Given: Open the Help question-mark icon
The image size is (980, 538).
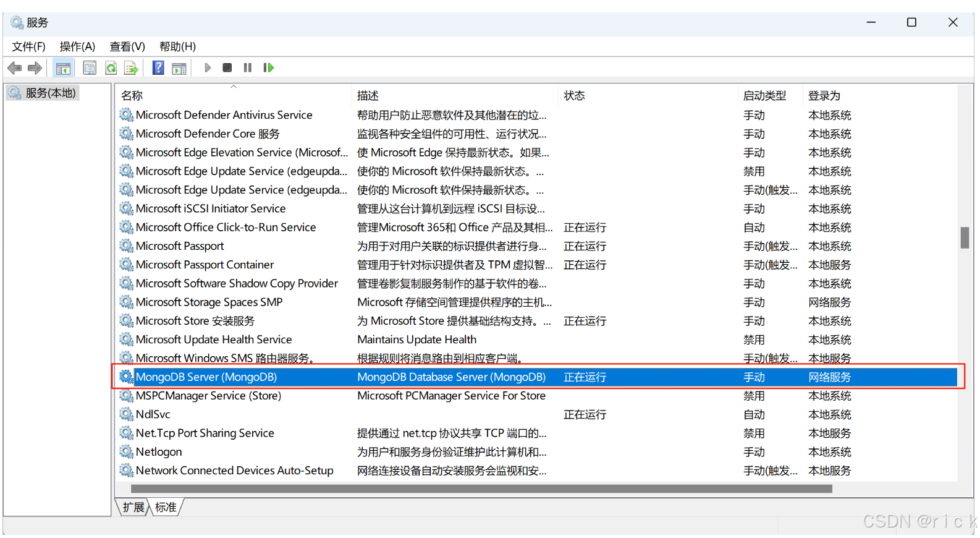Looking at the screenshot, I should point(158,68).
